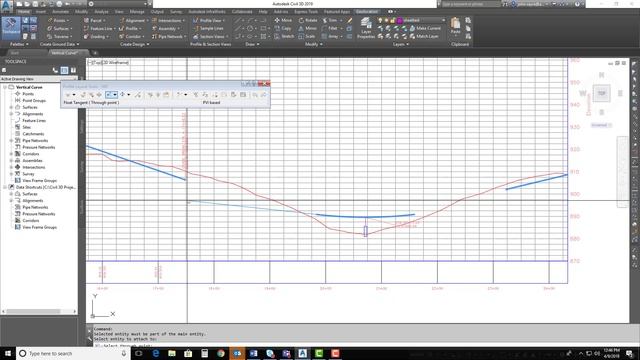Open the Insert ribbon tab
640x360 pixels.
pyautogui.click(x=41, y=12)
